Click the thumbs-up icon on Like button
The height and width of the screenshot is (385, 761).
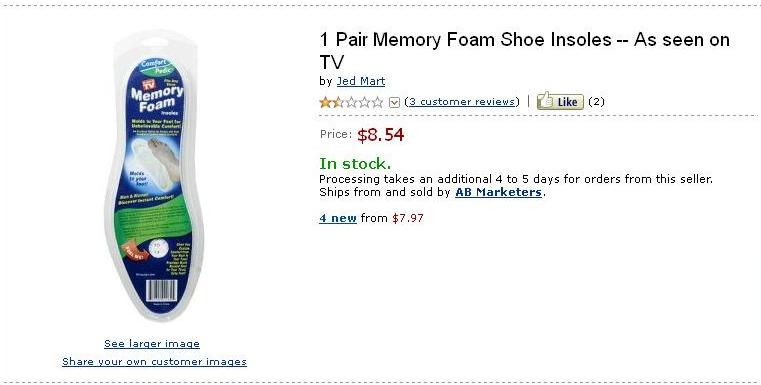546,100
